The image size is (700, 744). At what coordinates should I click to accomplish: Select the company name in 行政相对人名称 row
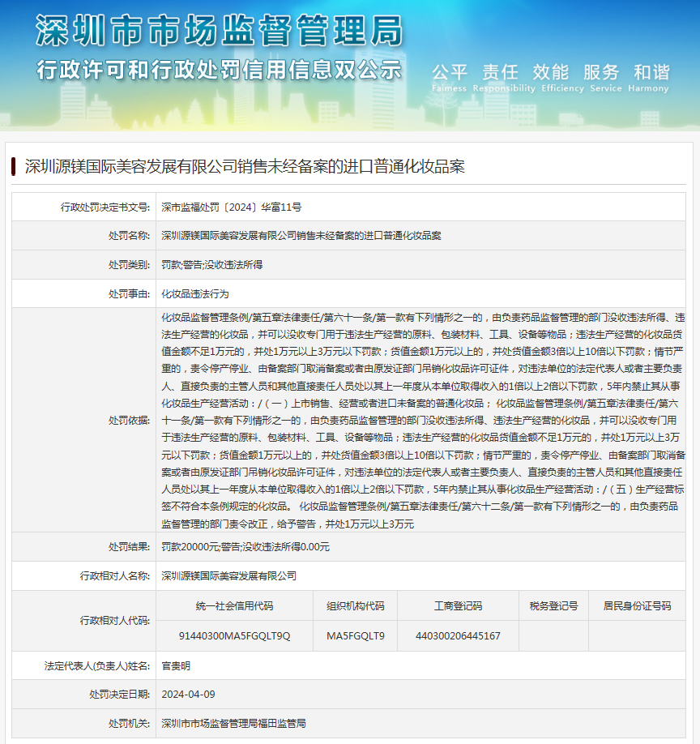point(229,575)
